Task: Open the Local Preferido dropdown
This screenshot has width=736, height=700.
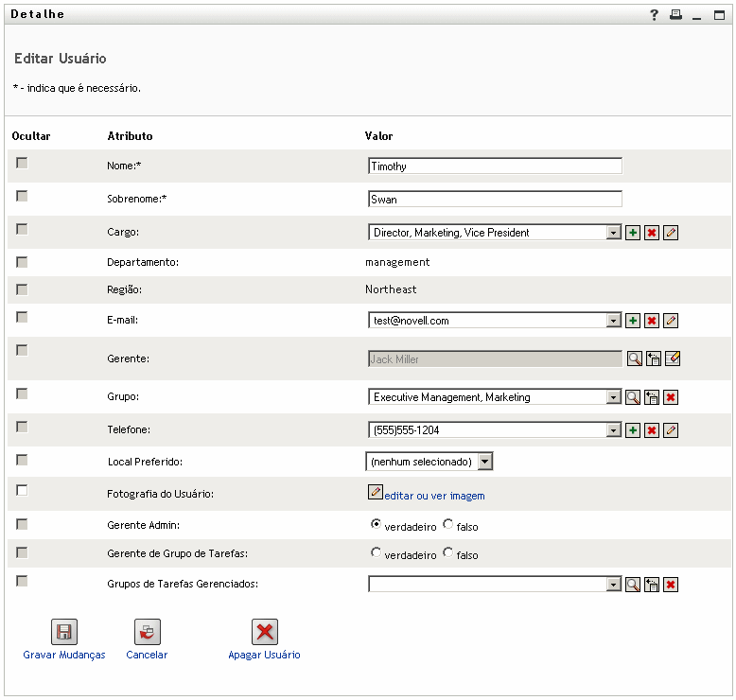Action: point(484,462)
